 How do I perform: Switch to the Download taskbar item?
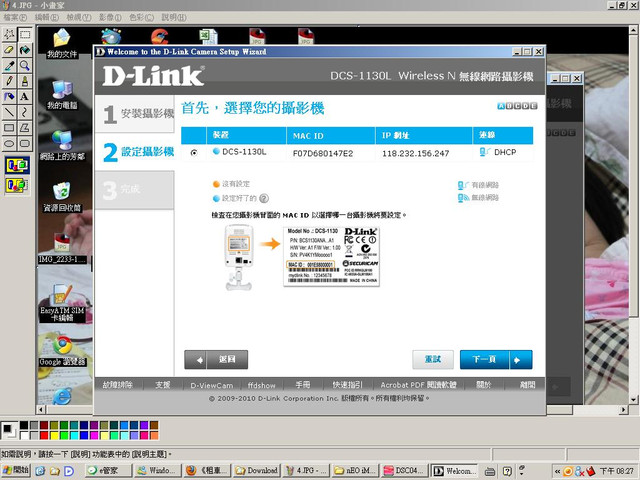pyautogui.click(x=256, y=471)
